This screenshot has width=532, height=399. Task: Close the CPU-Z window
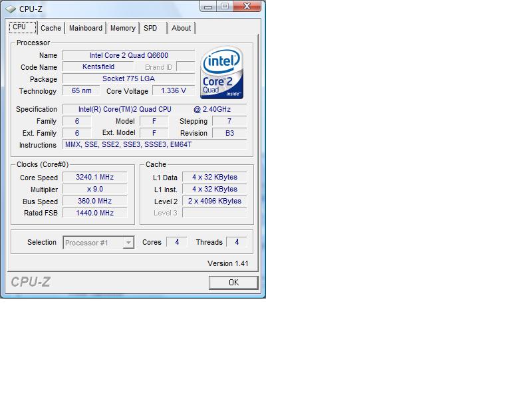247,6
